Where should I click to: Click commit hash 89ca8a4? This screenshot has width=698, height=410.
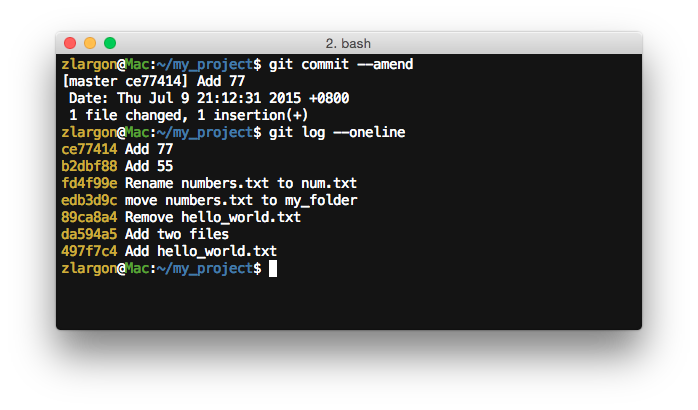click(x=89, y=217)
